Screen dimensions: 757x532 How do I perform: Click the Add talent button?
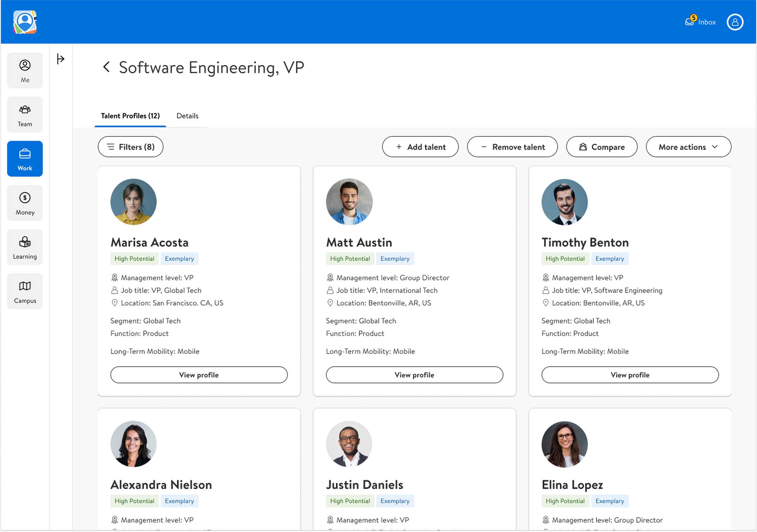tap(420, 147)
